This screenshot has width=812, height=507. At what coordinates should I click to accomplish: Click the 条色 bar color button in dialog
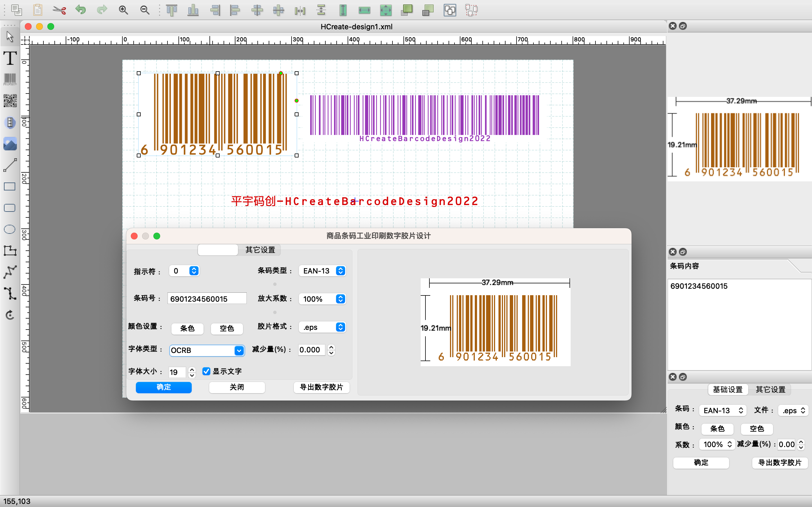point(187,328)
